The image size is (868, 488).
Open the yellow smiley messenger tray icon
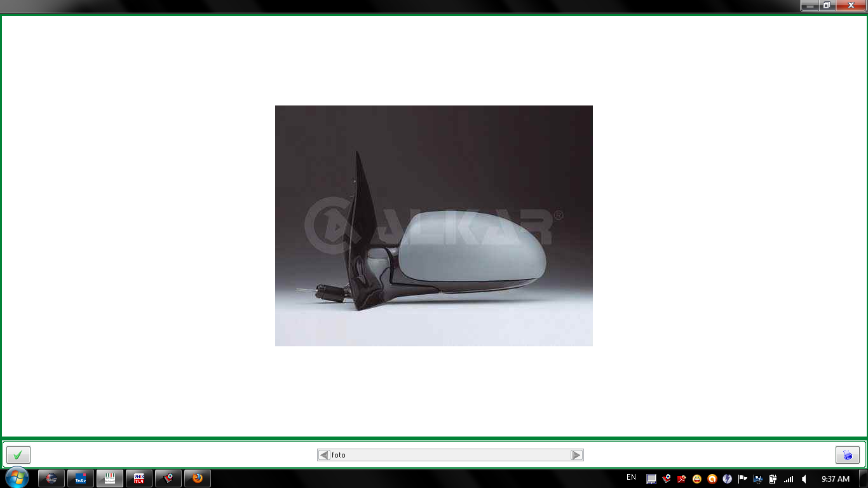coord(697,479)
